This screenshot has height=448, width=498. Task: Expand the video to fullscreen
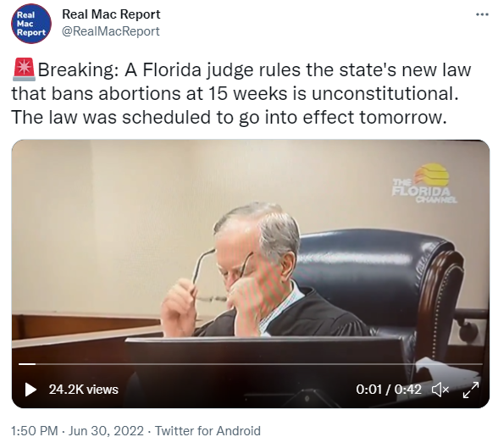tap(471, 390)
